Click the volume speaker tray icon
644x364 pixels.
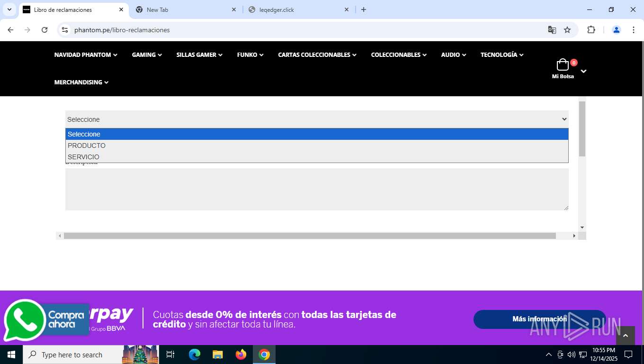(x=572, y=355)
